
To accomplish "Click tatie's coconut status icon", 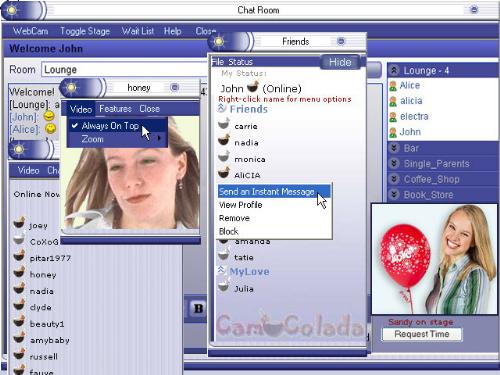I will point(224,255).
